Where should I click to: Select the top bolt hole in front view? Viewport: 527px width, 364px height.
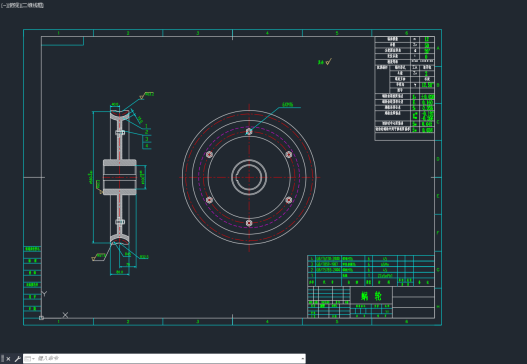coord(249,131)
